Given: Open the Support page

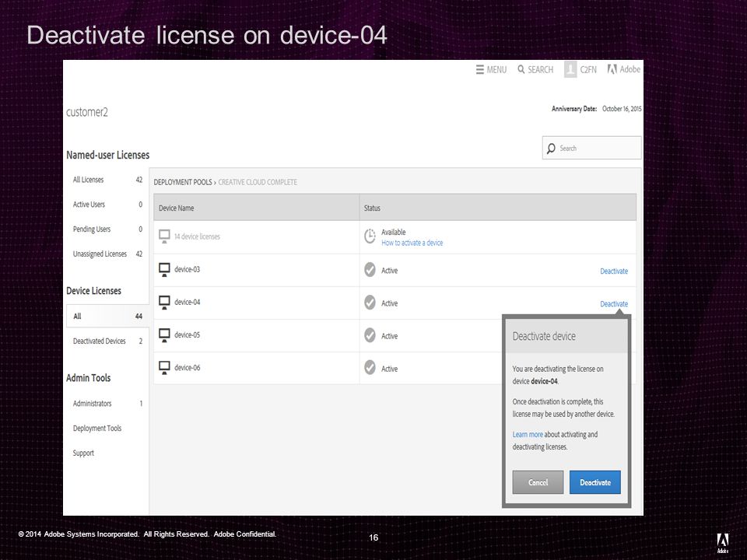Looking at the screenshot, I should point(83,453).
